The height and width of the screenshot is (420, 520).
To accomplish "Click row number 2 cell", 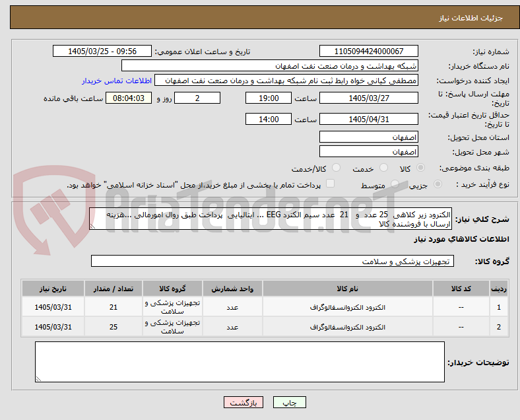I will (x=498, y=327).
